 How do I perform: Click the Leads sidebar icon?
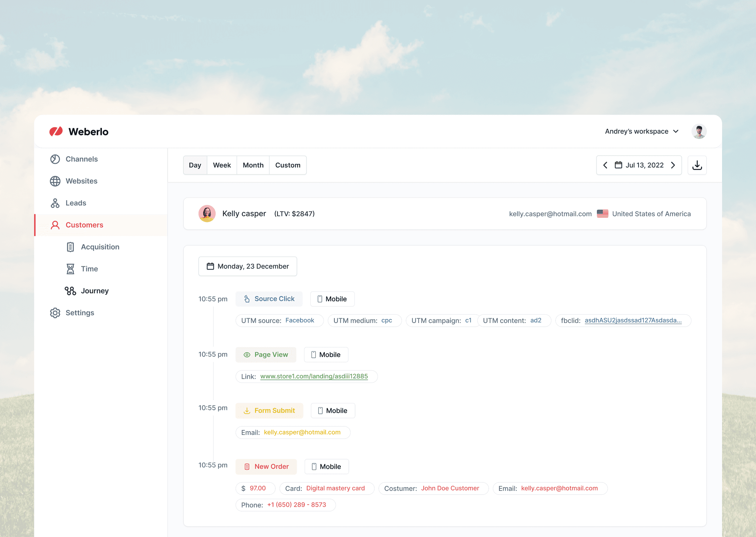point(55,203)
